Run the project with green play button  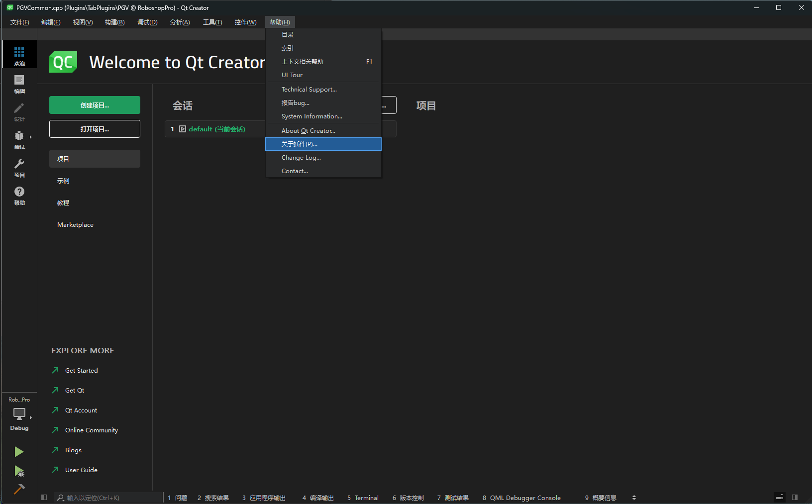(19, 451)
